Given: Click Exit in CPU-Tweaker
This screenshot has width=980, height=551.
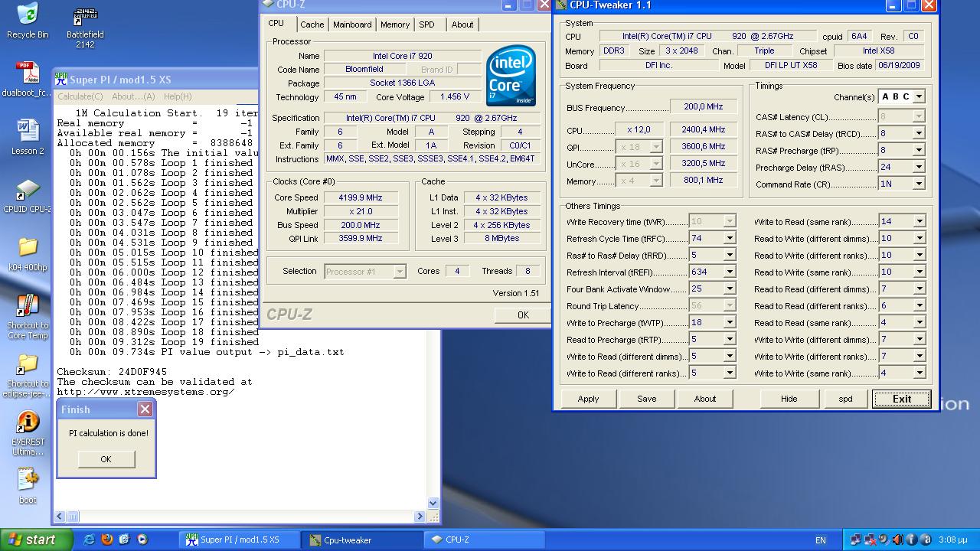Looking at the screenshot, I should [902, 399].
